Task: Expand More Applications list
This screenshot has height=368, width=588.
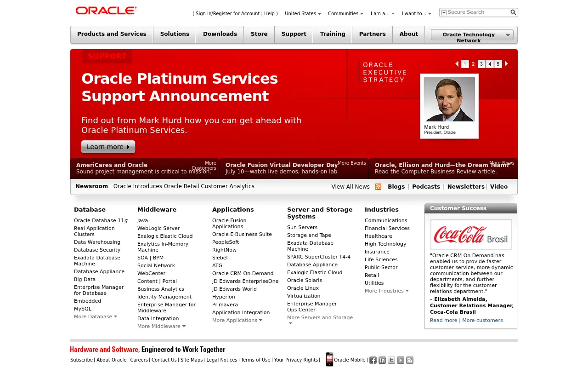Action: click(237, 320)
